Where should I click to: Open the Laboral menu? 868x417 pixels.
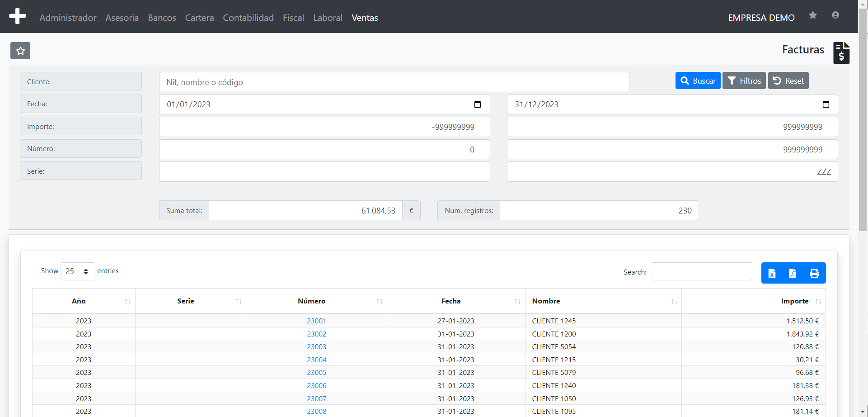pyautogui.click(x=328, y=18)
